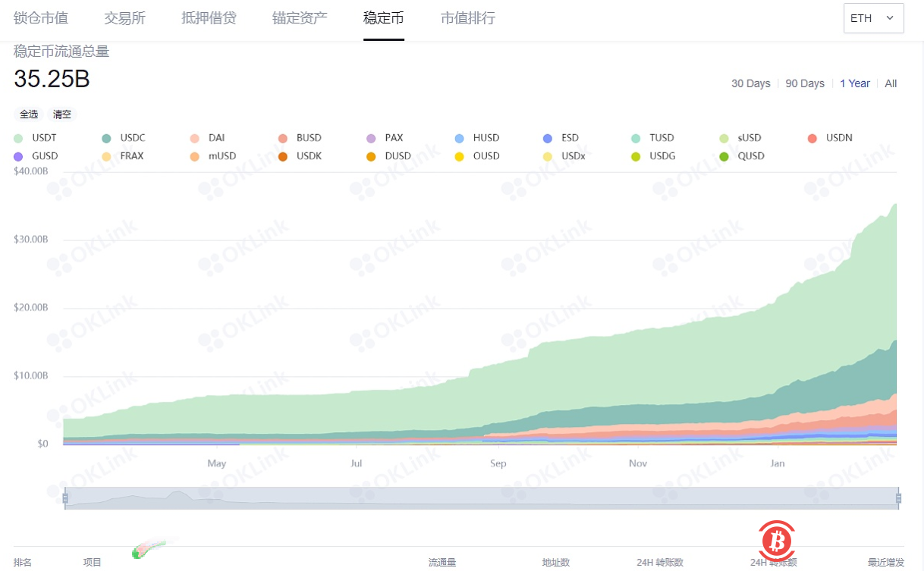
Task: Click the 全选 select-all button
Action: pyautogui.click(x=28, y=114)
